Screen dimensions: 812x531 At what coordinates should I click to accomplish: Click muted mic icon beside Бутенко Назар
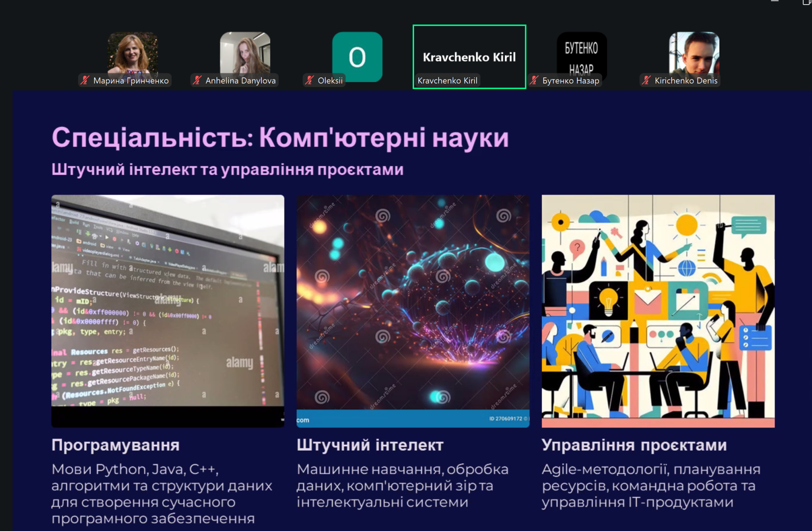click(x=534, y=80)
